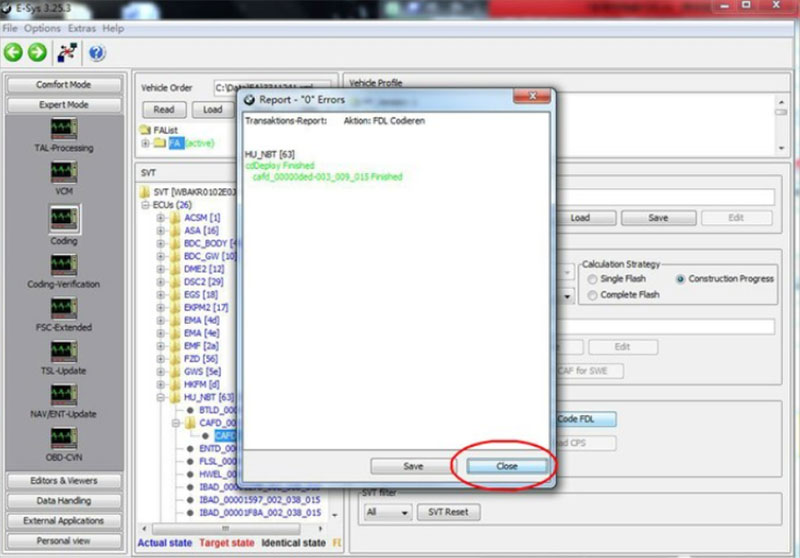Select the Construction Progress radio button
The width and height of the screenshot is (800, 558).
pos(680,279)
